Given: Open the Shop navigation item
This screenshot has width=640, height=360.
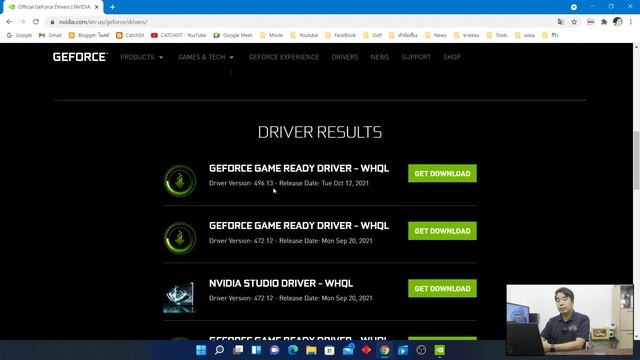Looking at the screenshot, I should pyautogui.click(x=451, y=57).
